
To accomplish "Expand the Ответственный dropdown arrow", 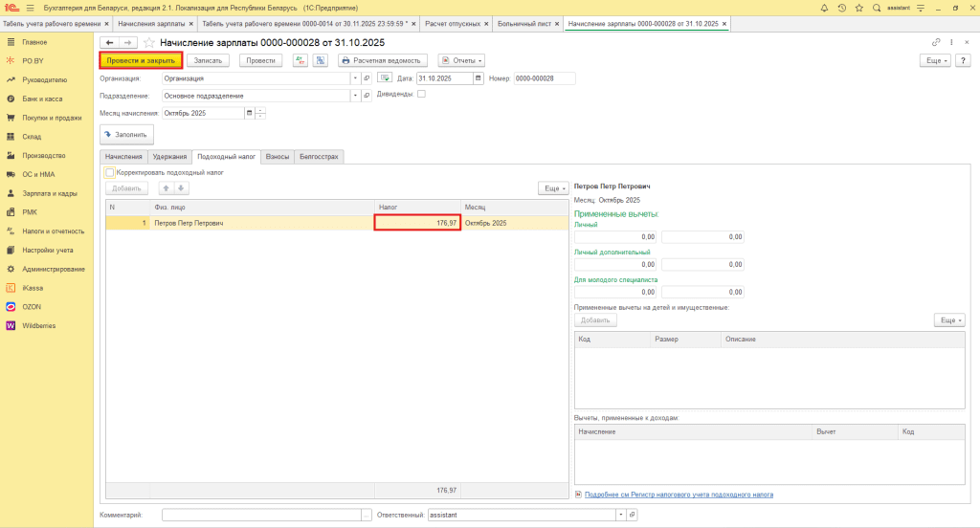I will pyautogui.click(x=621, y=515).
